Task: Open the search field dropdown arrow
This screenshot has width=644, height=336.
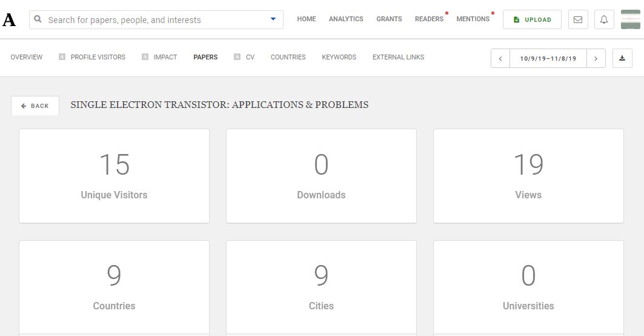Action: coord(273,19)
